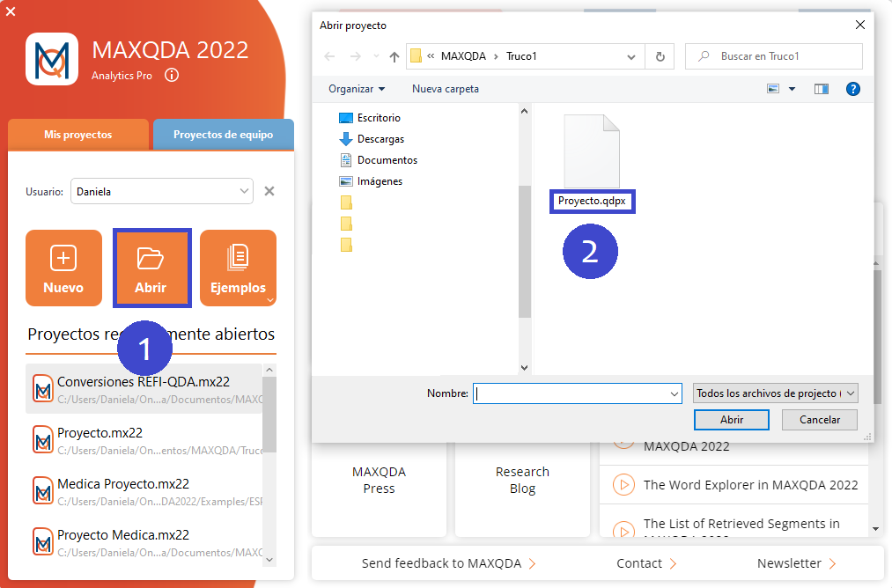892x588 pixels.
Task: Toggle the preview pane icon
Action: (x=822, y=89)
